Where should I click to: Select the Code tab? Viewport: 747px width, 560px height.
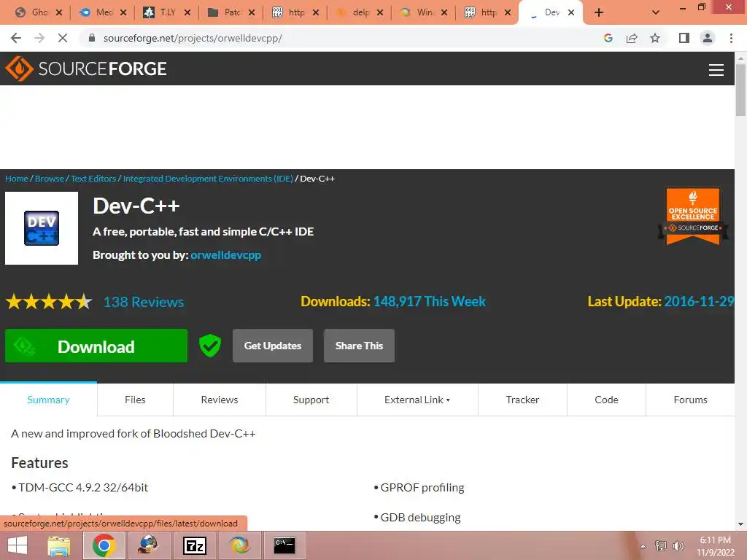[x=606, y=400]
